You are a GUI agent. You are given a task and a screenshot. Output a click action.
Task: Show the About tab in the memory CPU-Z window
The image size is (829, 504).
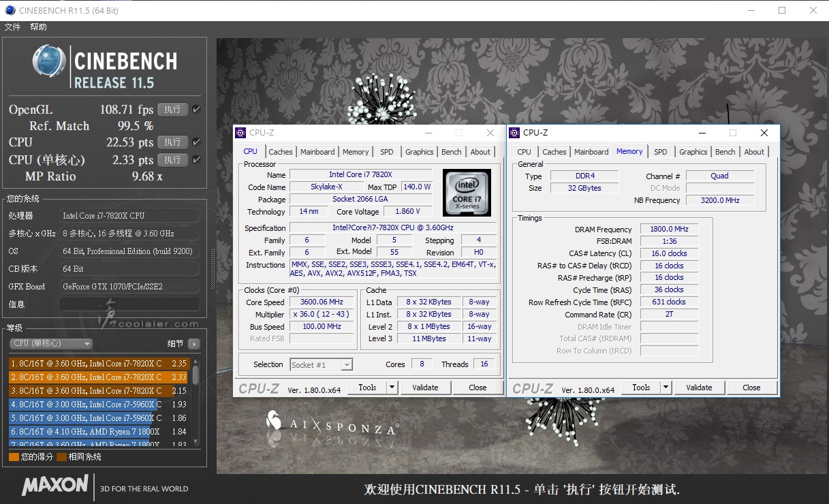pyautogui.click(x=754, y=152)
